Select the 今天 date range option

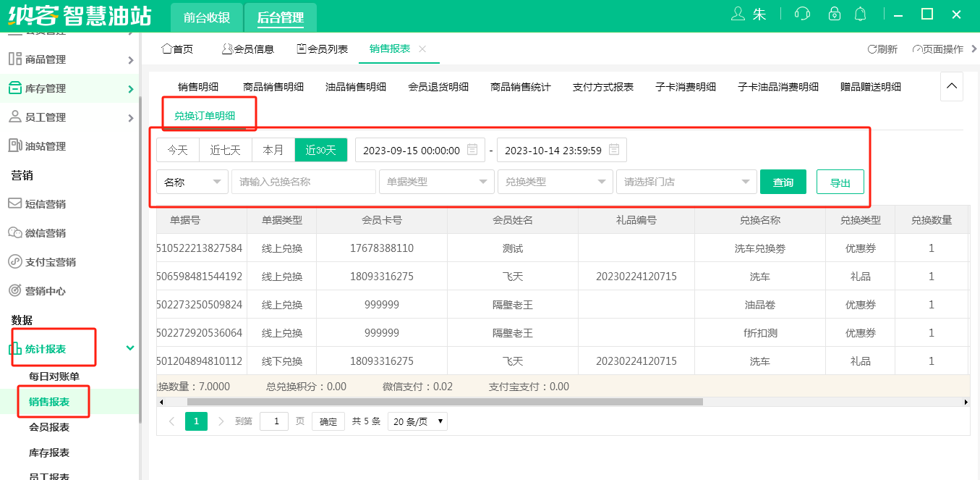[x=178, y=150]
